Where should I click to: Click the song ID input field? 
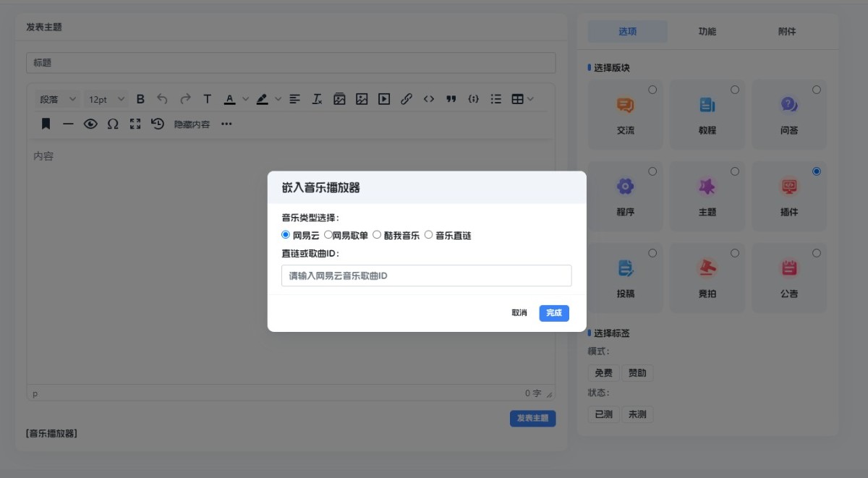point(426,276)
